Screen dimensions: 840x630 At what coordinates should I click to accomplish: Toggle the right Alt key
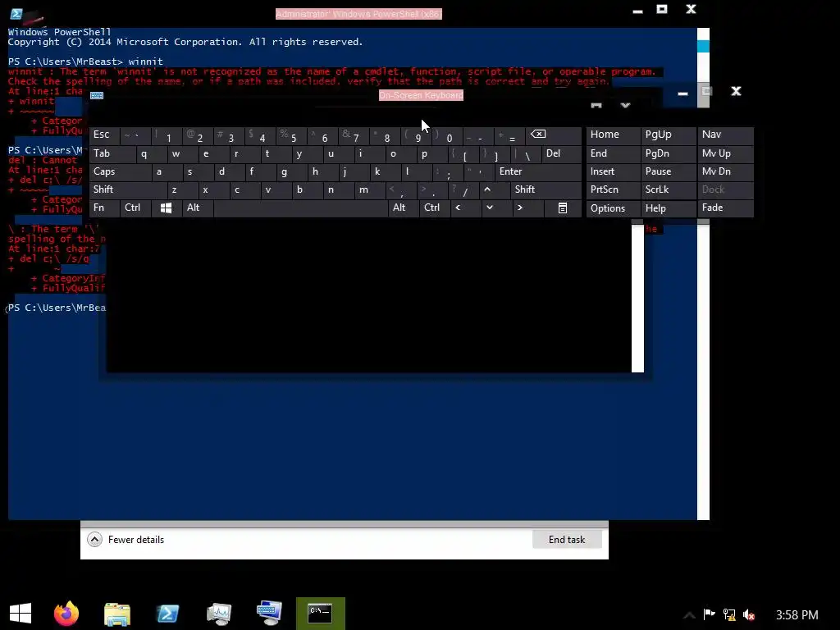click(404, 208)
